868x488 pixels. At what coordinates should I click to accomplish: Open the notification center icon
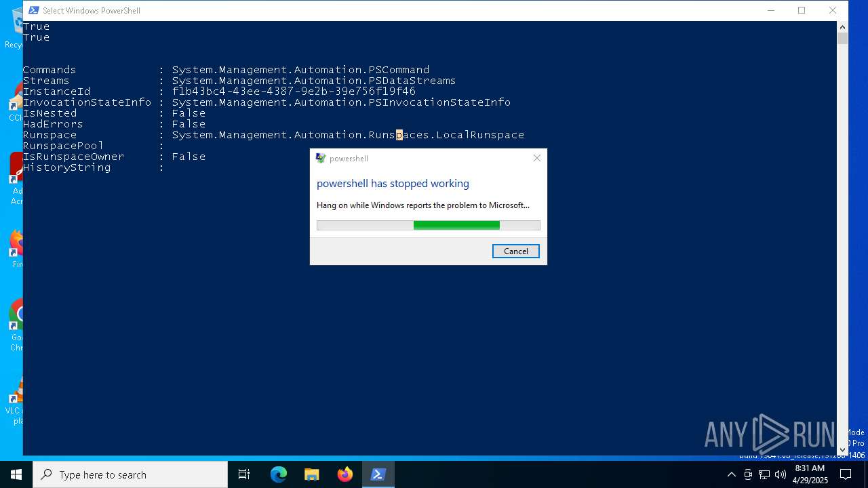846,474
